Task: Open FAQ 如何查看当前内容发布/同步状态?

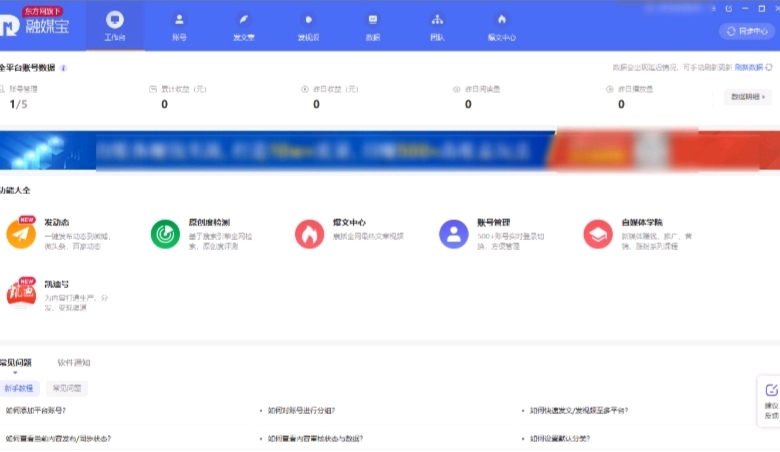Action: (x=58, y=439)
